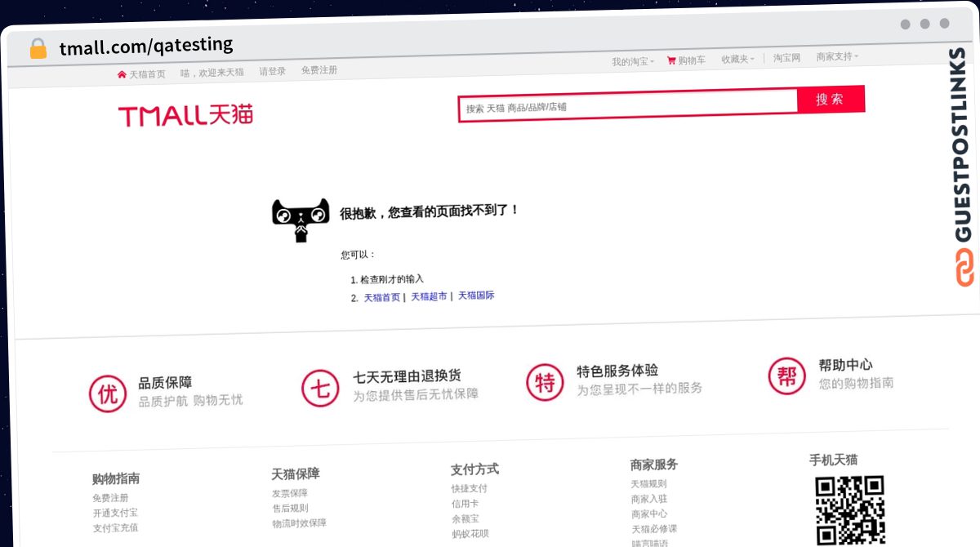Click 商家入驻 footer link
The width and height of the screenshot is (980, 547).
point(649,499)
